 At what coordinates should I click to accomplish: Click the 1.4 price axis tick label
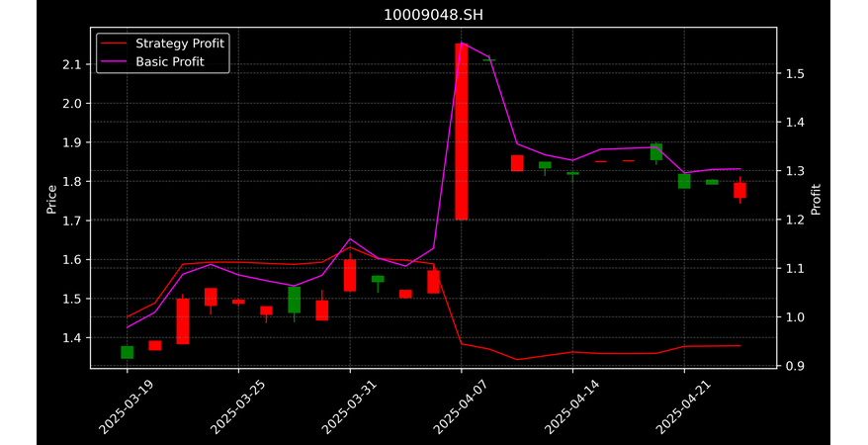(73, 337)
